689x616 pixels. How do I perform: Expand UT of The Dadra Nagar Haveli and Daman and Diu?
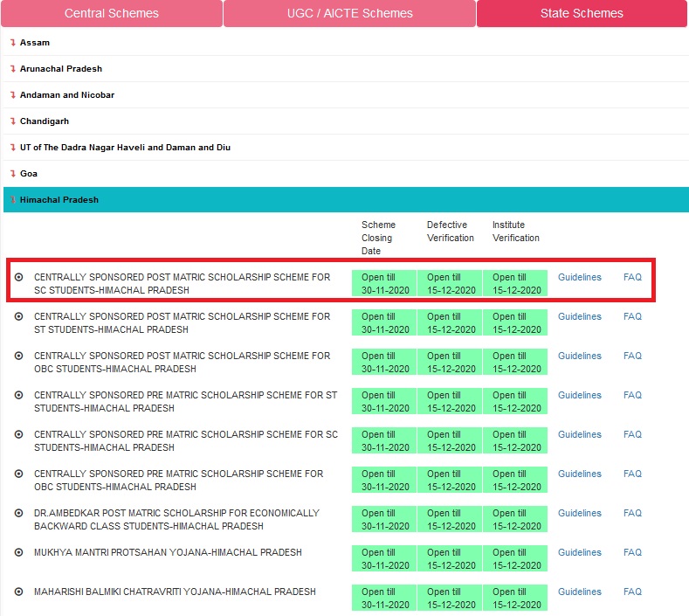346,148
